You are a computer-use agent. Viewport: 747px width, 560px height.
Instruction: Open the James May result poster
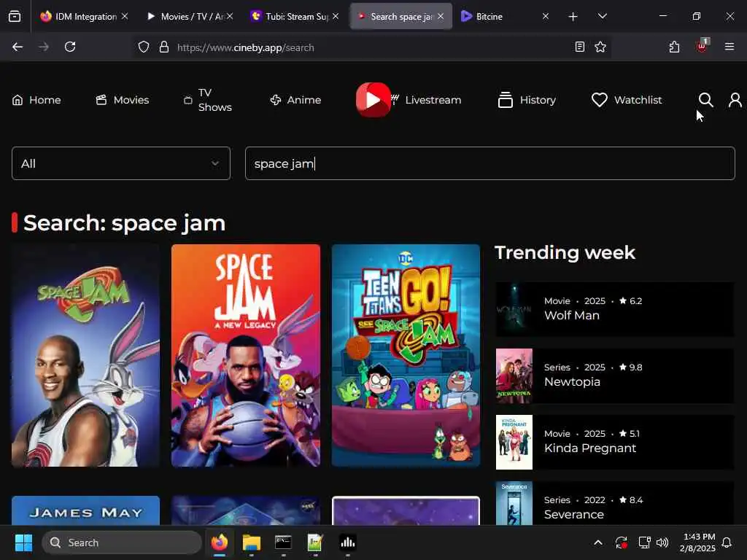pos(86,510)
